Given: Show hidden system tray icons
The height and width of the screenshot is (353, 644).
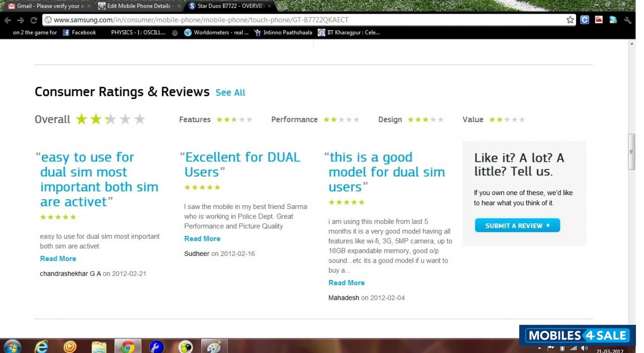Looking at the screenshot, I should point(539,348).
